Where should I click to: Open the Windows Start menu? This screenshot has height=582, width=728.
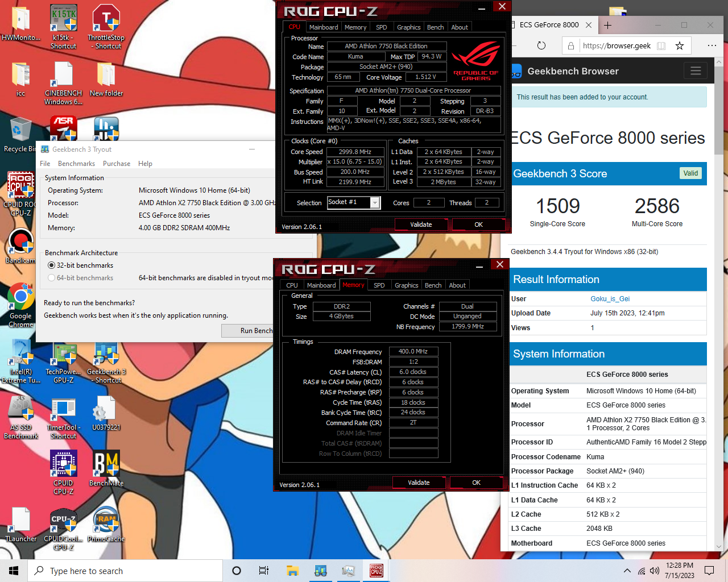[14, 571]
